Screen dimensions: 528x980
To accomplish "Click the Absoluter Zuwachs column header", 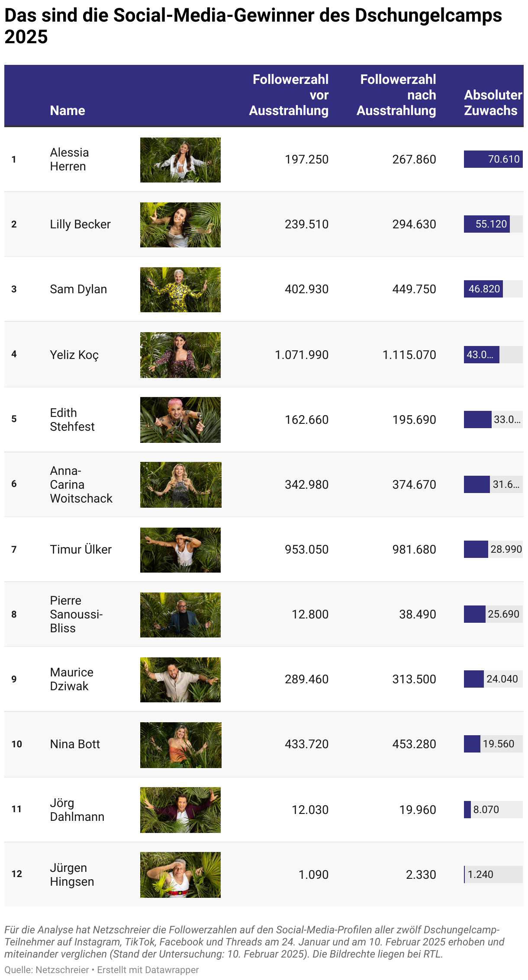I will [x=493, y=103].
